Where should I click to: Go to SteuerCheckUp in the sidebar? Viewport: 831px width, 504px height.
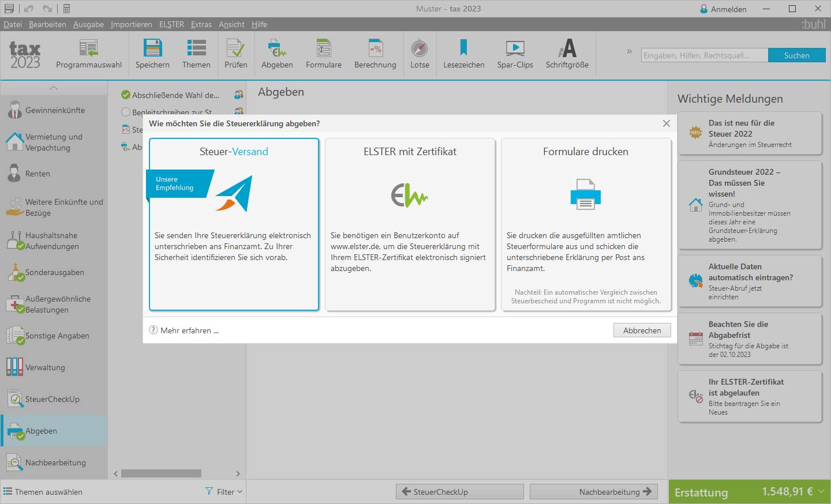[x=54, y=399]
